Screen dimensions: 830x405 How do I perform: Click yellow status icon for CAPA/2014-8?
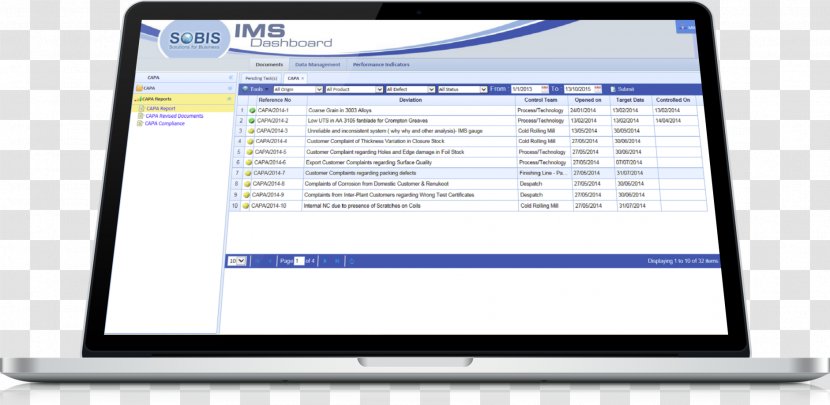[x=247, y=184]
